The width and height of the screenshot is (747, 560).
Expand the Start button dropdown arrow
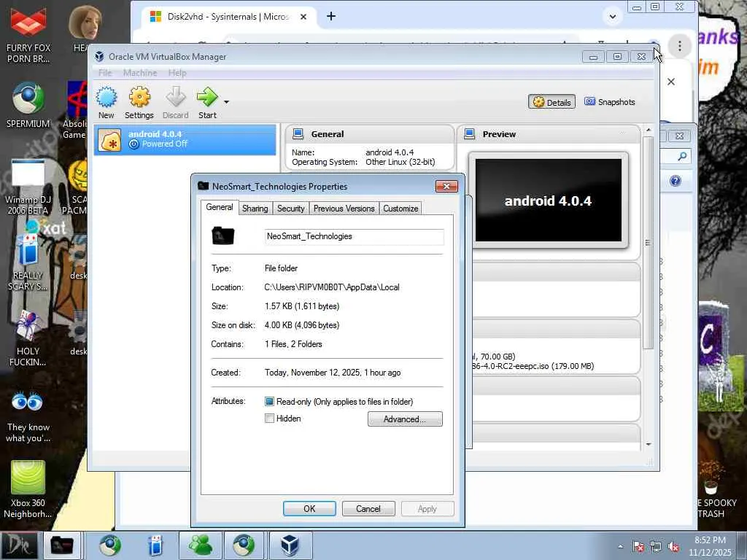[x=226, y=102]
